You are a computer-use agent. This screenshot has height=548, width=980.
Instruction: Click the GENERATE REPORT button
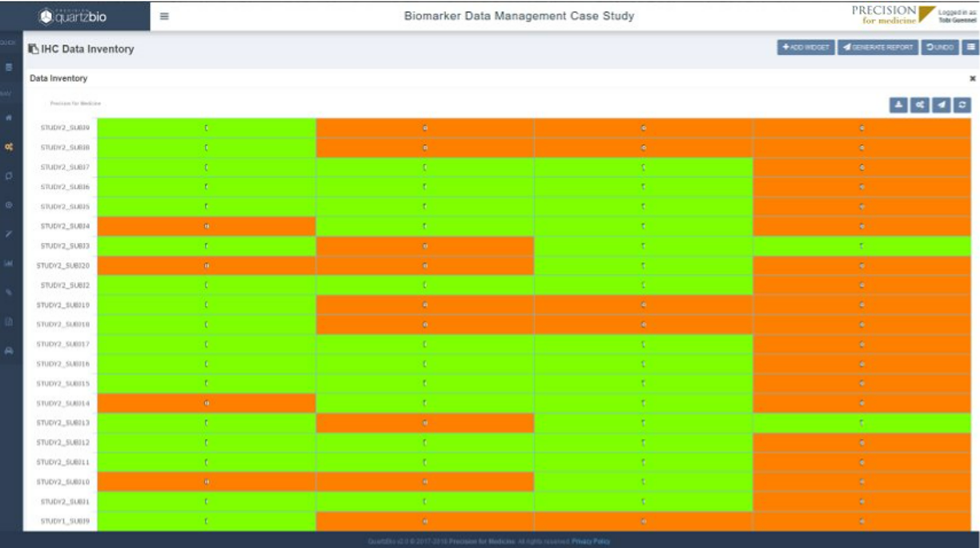[879, 47]
